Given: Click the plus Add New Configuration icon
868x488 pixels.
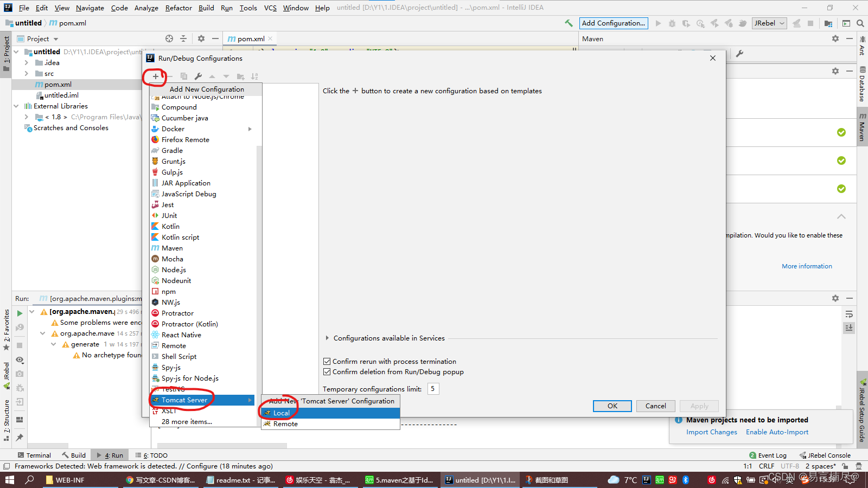Looking at the screenshot, I should click(156, 76).
